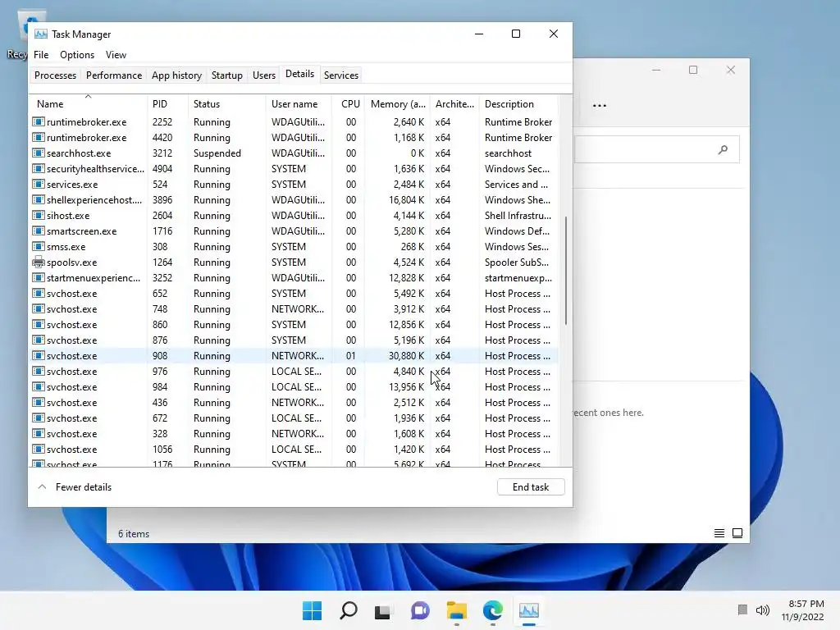Screen dimensions: 840x630
Task: Switch to the Performance tab
Action: tap(113, 75)
